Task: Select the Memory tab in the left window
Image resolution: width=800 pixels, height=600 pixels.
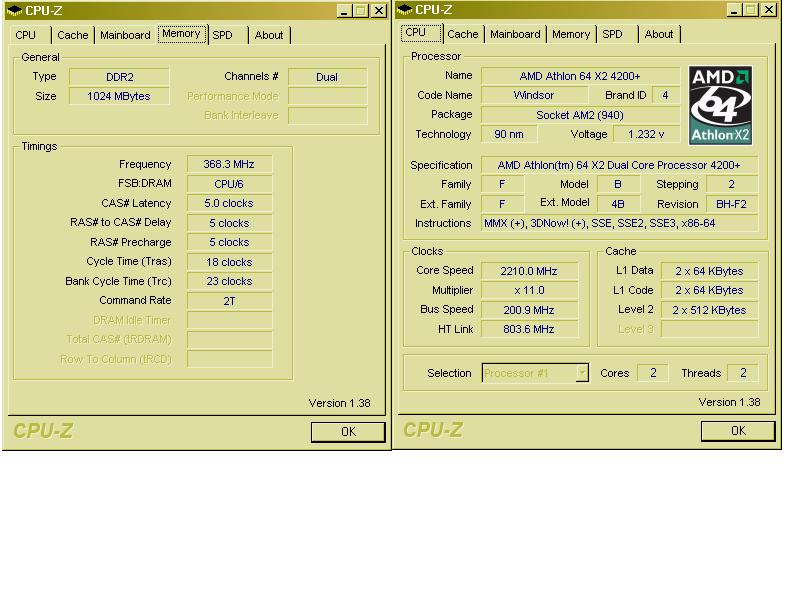Action: [x=182, y=34]
